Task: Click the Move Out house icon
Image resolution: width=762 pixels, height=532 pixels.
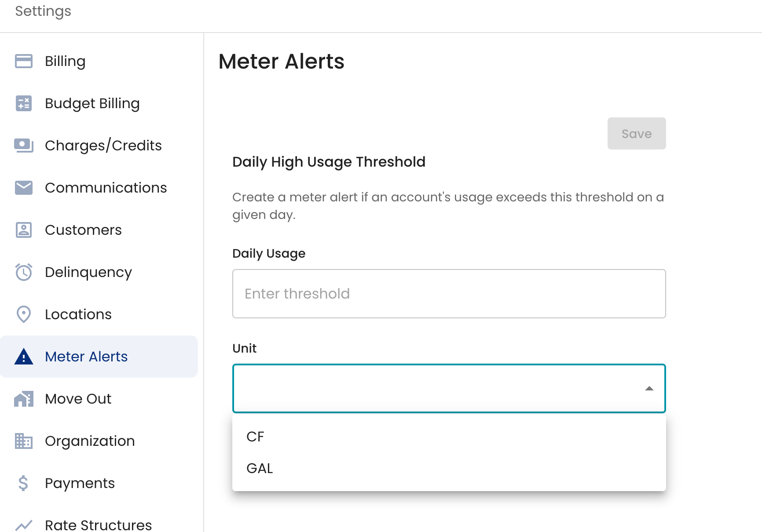Action: point(24,399)
